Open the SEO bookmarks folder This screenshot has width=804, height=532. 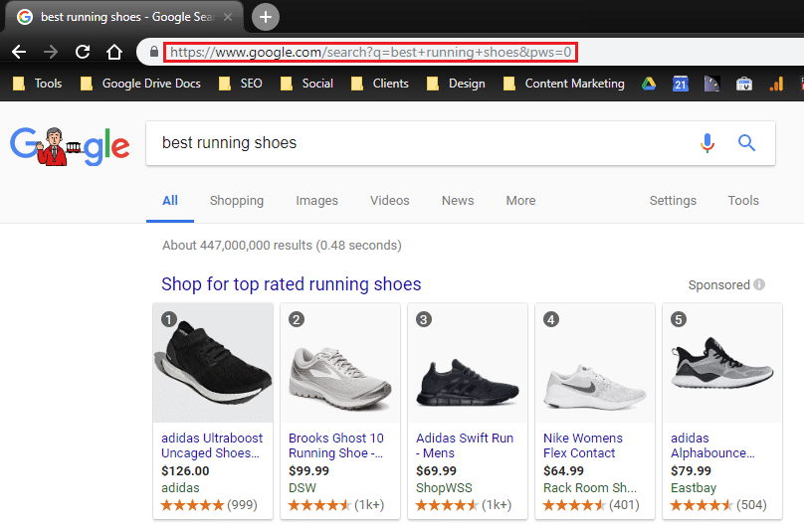tap(241, 84)
